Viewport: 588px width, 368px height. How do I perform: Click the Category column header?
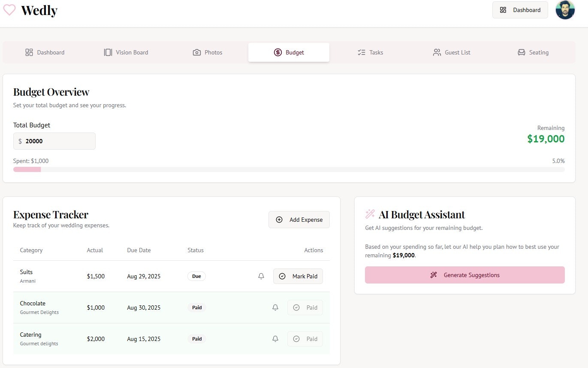31,250
